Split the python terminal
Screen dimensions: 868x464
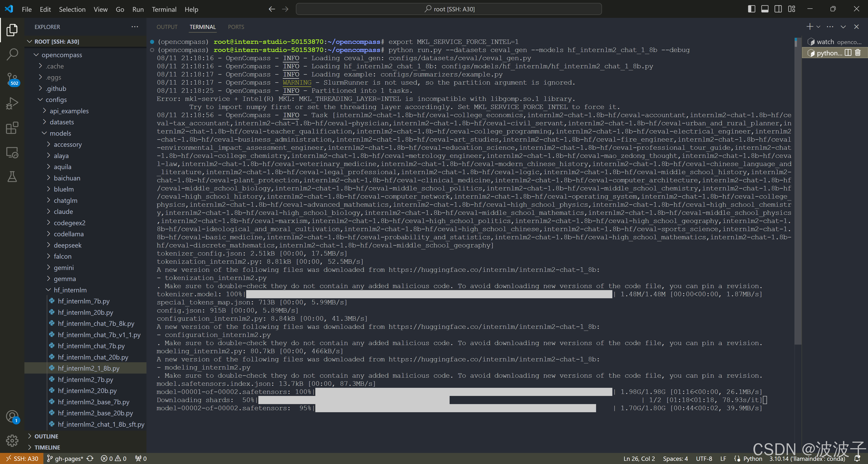pyautogui.click(x=848, y=53)
